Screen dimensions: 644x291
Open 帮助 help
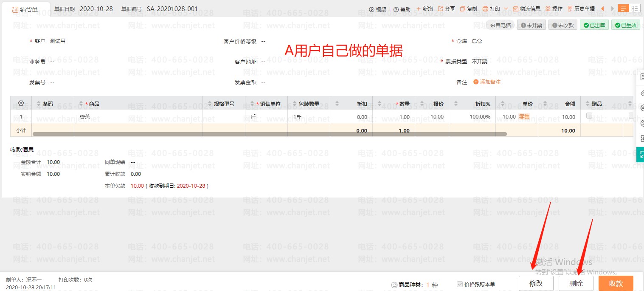402,9
